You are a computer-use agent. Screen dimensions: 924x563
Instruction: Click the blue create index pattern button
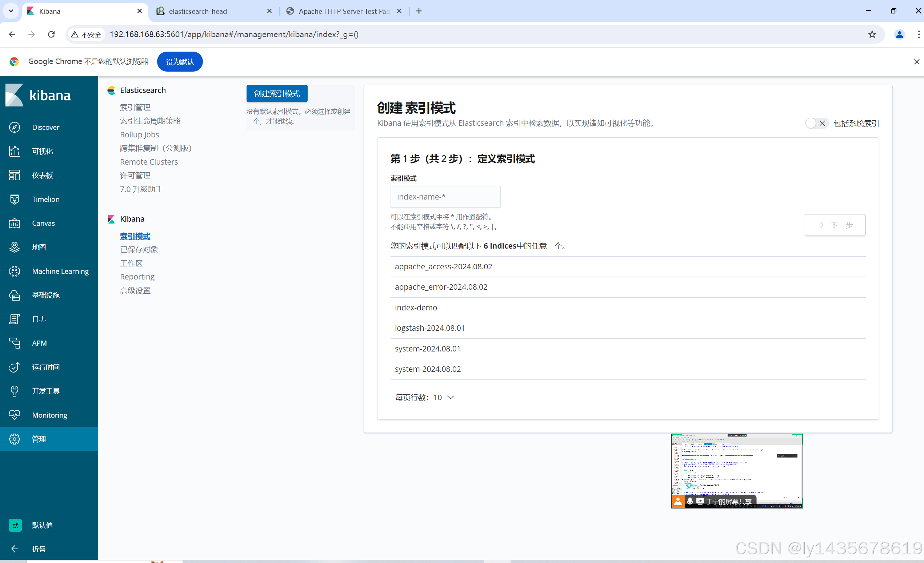tap(277, 94)
